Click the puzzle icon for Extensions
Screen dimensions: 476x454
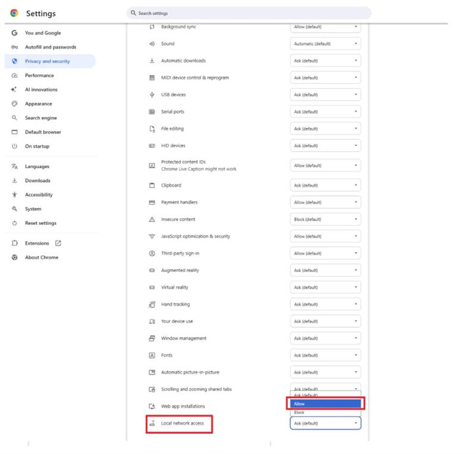click(14, 243)
